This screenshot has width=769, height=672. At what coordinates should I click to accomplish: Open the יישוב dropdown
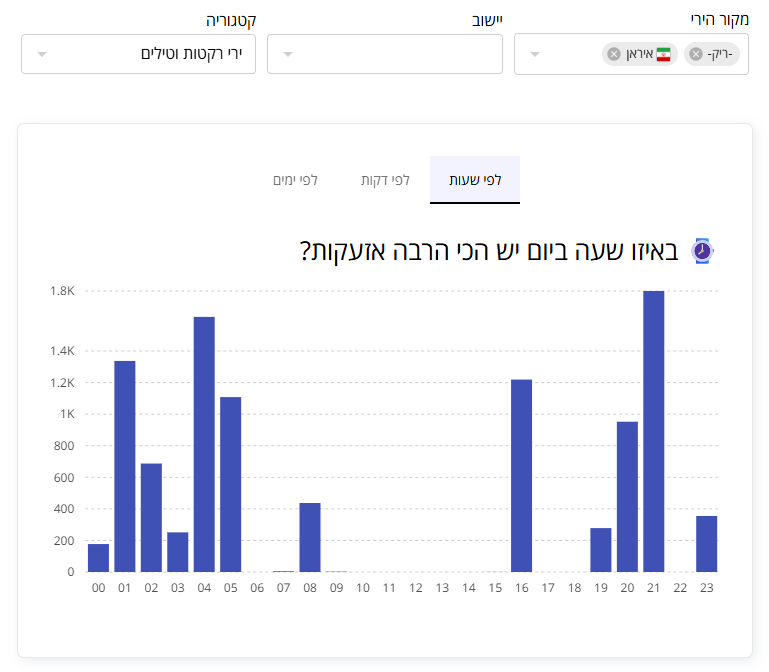tap(385, 54)
